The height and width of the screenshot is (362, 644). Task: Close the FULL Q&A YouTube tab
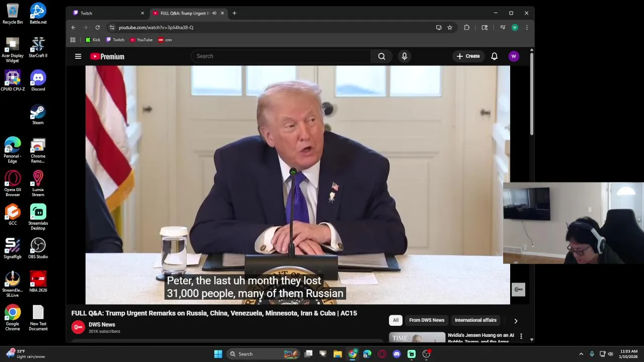(222, 13)
